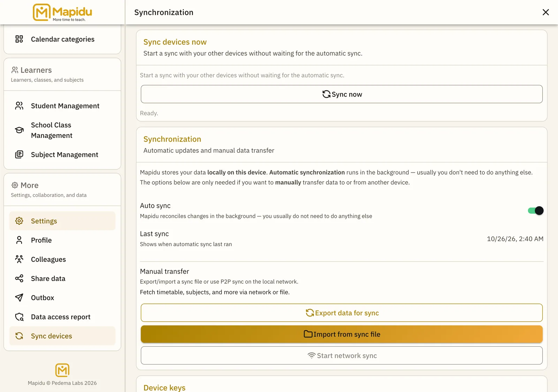Click the Data access report icon
The image size is (558, 392).
pyautogui.click(x=19, y=317)
